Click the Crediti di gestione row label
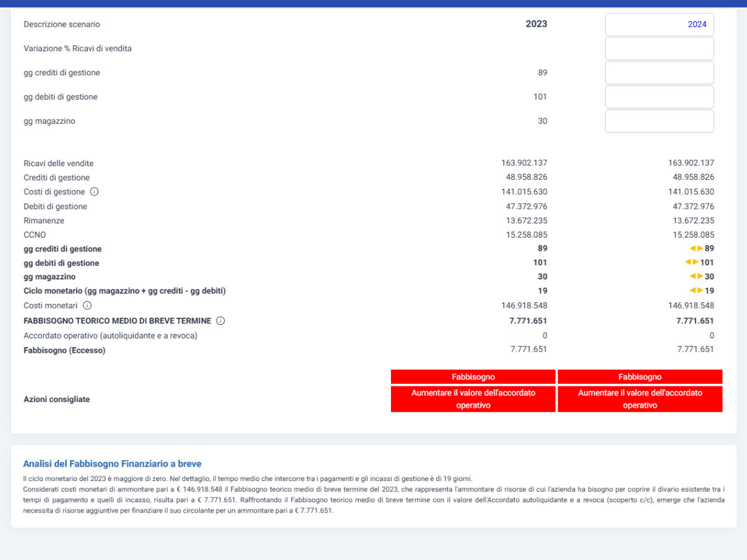Screen dimensions: 747x560 point(57,178)
